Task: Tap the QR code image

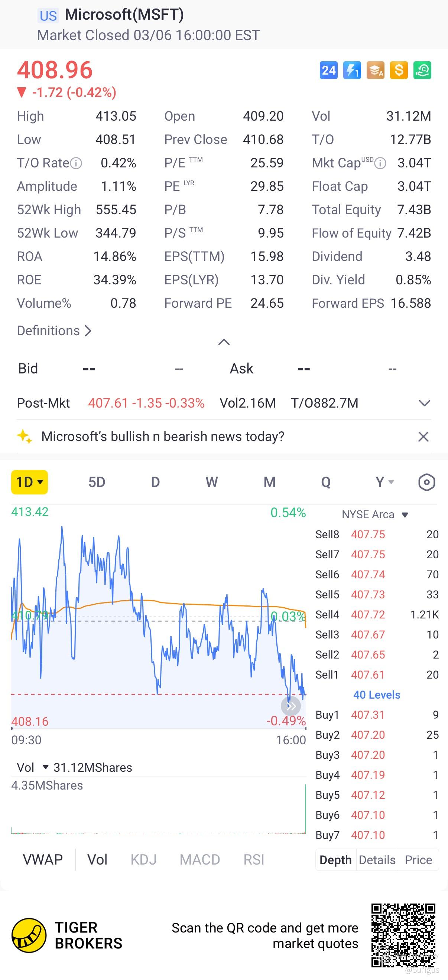Action: (403, 935)
